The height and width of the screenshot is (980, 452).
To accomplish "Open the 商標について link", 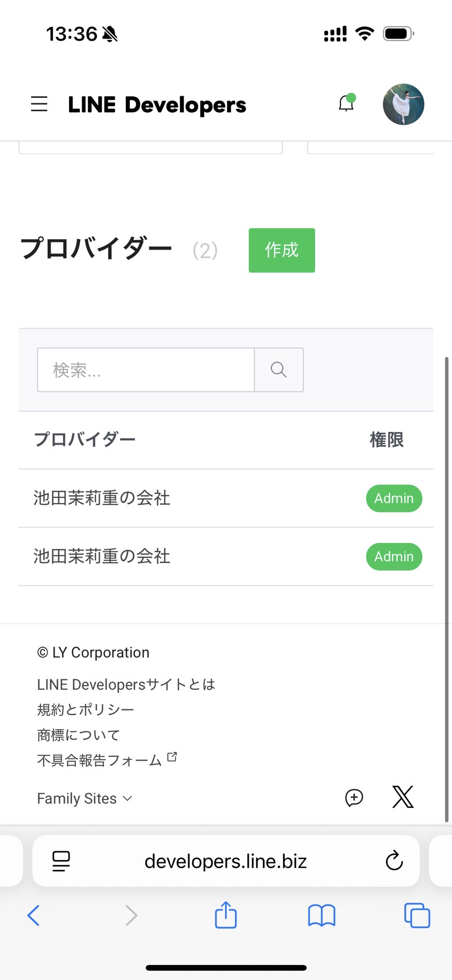I will click(x=79, y=735).
